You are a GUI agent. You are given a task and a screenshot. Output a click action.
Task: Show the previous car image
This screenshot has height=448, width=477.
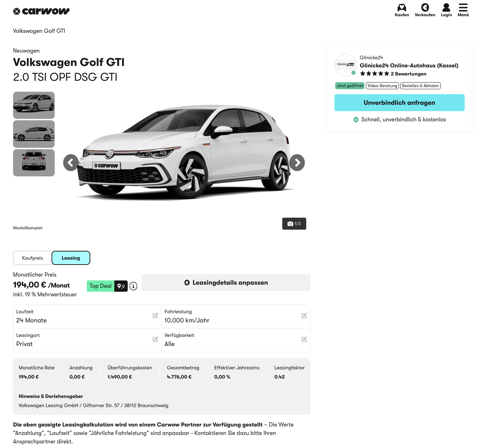pyautogui.click(x=71, y=163)
